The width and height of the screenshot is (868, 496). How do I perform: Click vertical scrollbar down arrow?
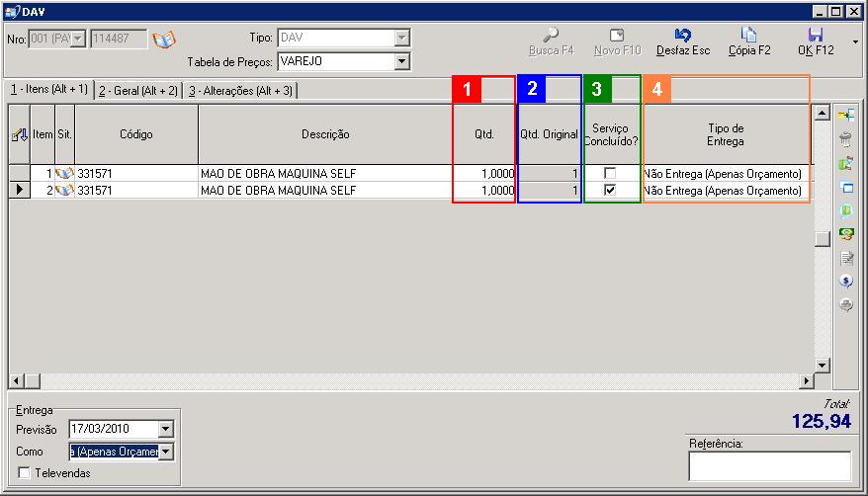tap(823, 365)
